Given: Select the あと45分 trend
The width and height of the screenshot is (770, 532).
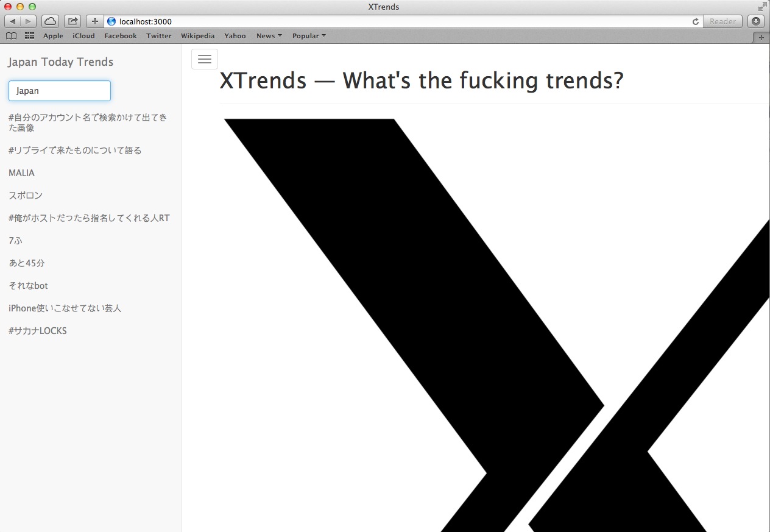Looking at the screenshot, I should pos(27,263).
